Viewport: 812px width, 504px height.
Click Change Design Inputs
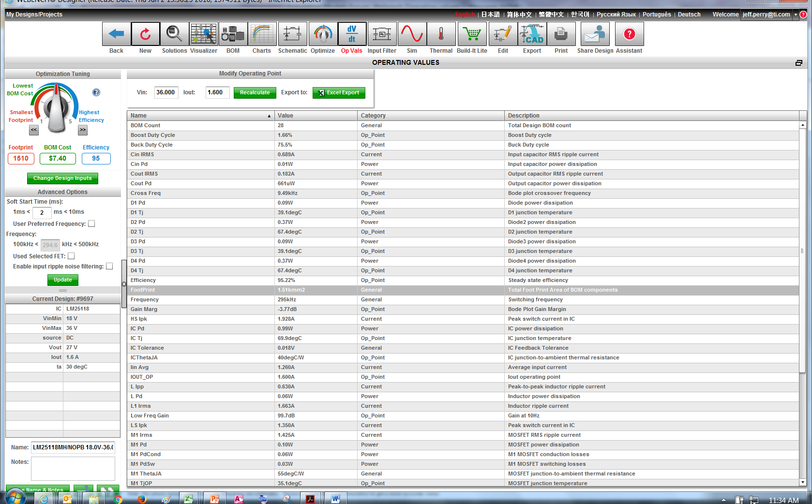click(62, 178)
